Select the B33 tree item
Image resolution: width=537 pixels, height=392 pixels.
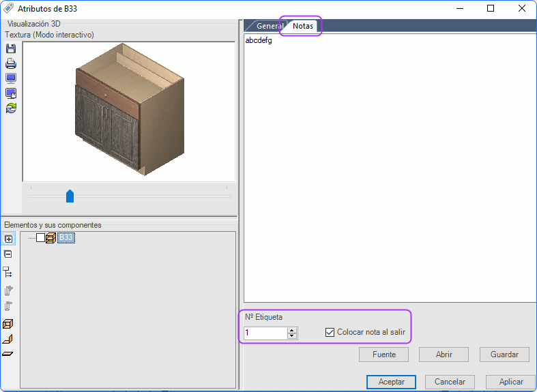coord(66,238)
